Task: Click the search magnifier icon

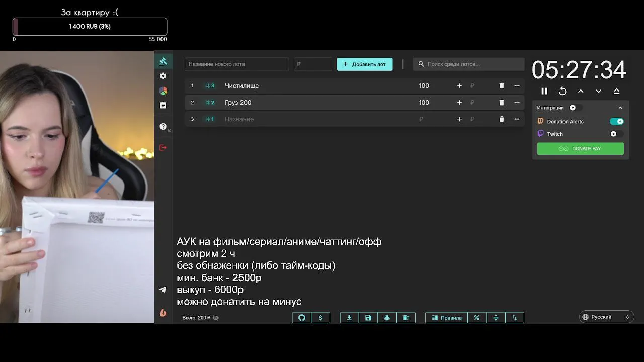Action: [421, 64]
